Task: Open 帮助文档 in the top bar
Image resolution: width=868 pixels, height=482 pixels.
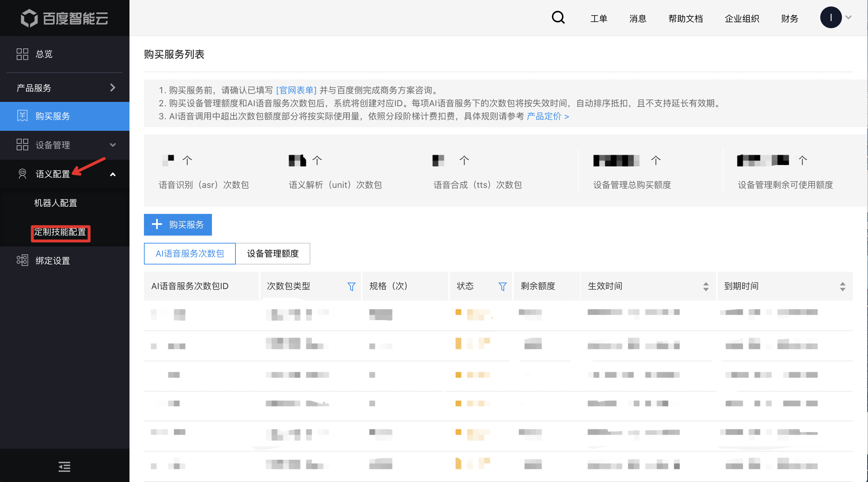Action: 685,18
